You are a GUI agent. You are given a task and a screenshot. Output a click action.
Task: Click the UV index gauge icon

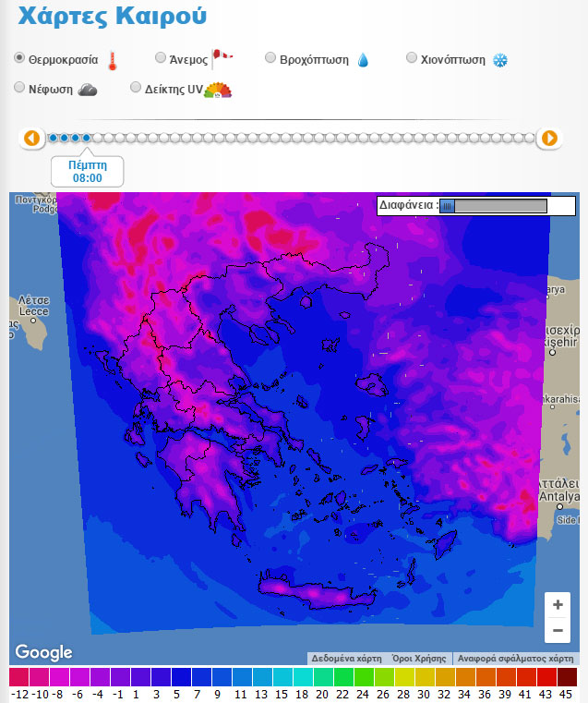[x=218, y=89]
